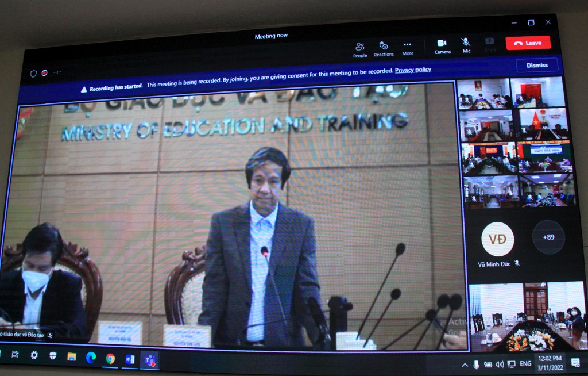Unmute the Mic in the meeting
The height and width of the screenshot is (376, 588).
tap(466, 45)
